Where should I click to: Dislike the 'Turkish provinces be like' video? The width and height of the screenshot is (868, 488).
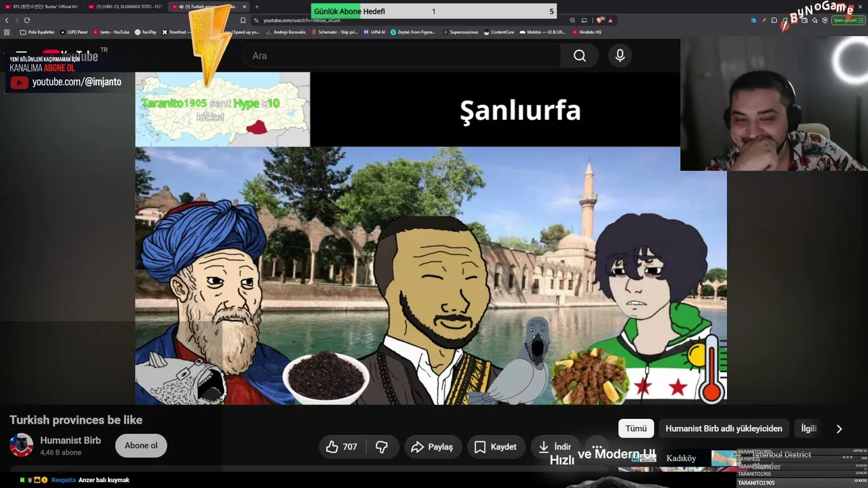coord(382,447)
